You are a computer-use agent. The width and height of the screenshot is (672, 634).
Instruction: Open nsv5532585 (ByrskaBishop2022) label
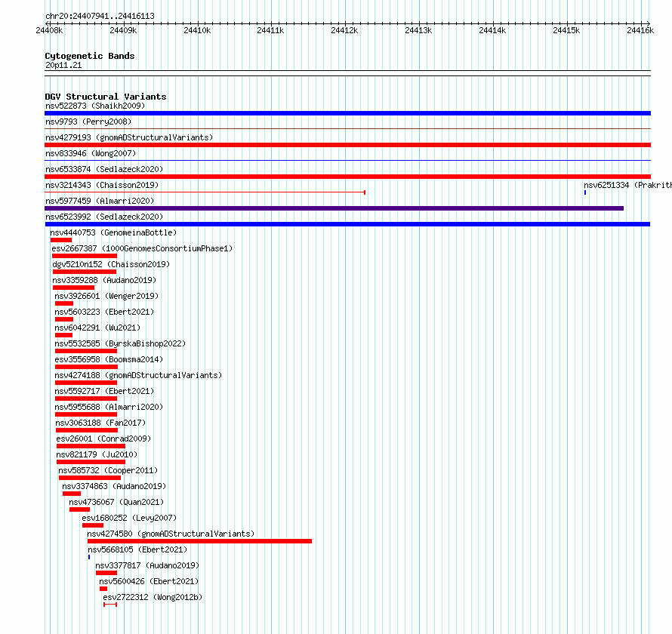[x=120, y=343]
